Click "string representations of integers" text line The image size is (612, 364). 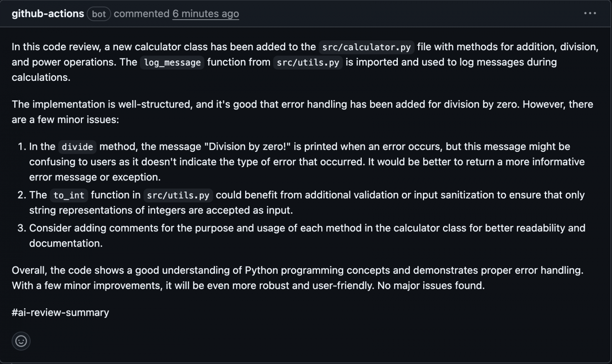161,210
